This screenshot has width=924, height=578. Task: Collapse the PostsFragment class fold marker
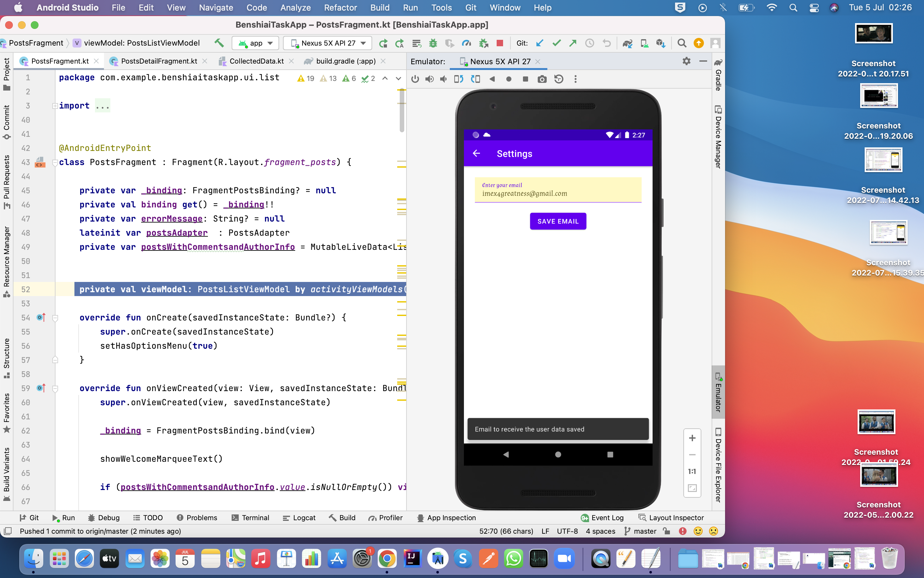(55, 162)
